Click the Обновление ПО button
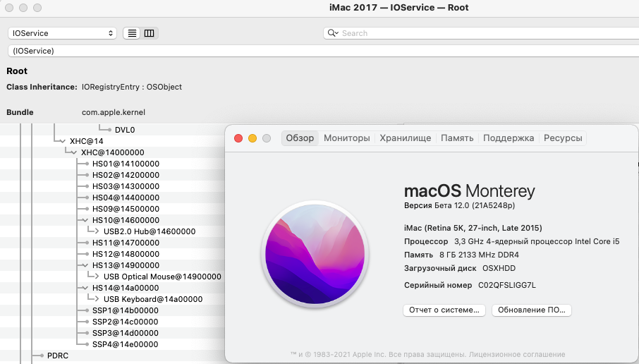 click(x=531, y=310)
